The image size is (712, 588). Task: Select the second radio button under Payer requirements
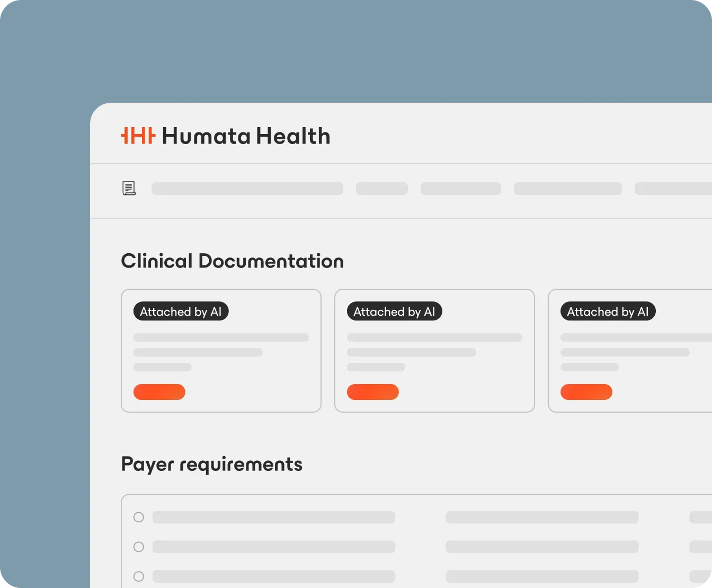click(139, 547)
